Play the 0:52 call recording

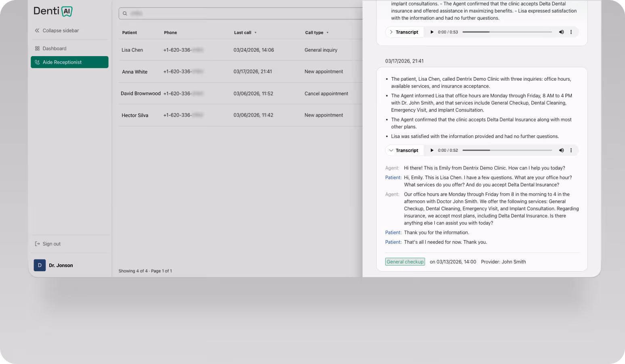coord(432,151)
